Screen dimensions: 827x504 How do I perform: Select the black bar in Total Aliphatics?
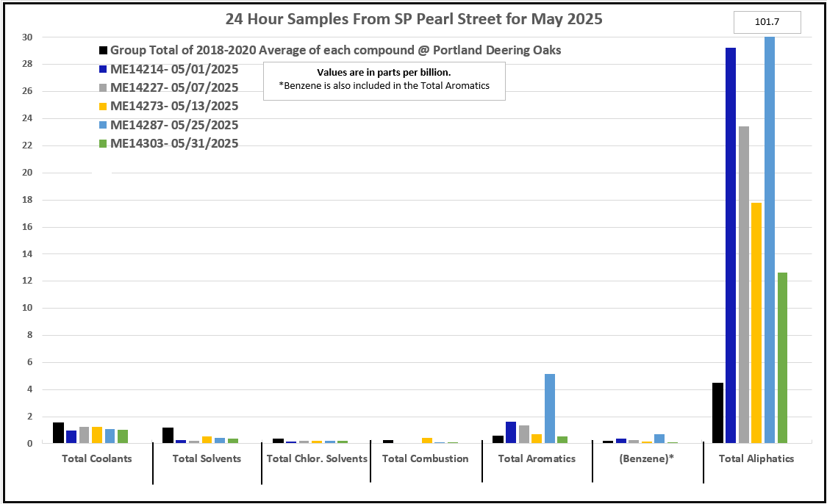pyautogui.click(x=717, y=413)
